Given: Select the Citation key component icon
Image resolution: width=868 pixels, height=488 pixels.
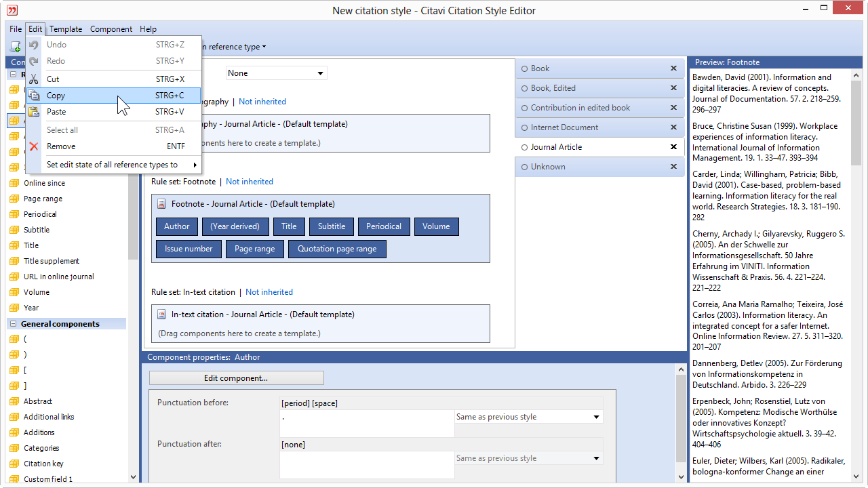Looking at the screenshot, I should [14, 464].
